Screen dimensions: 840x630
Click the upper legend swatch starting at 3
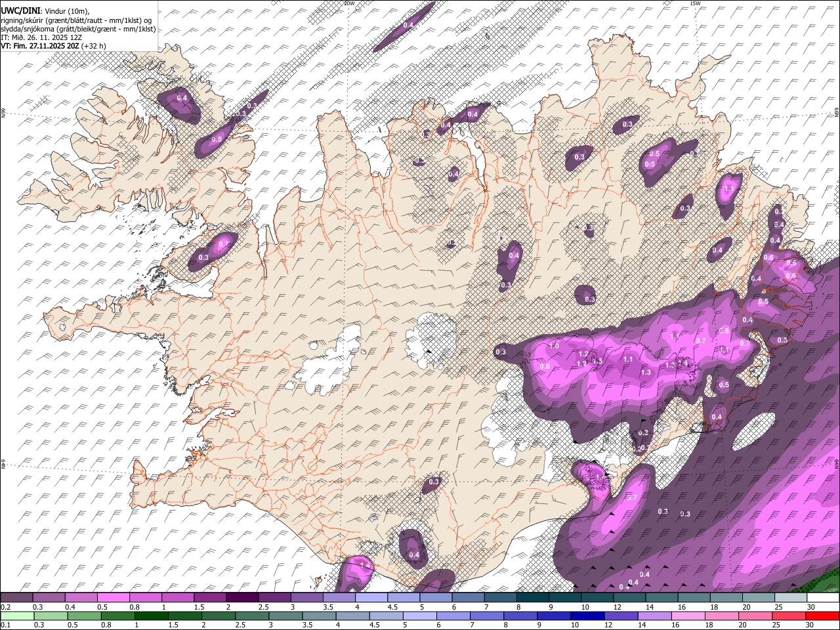point(306,598)
